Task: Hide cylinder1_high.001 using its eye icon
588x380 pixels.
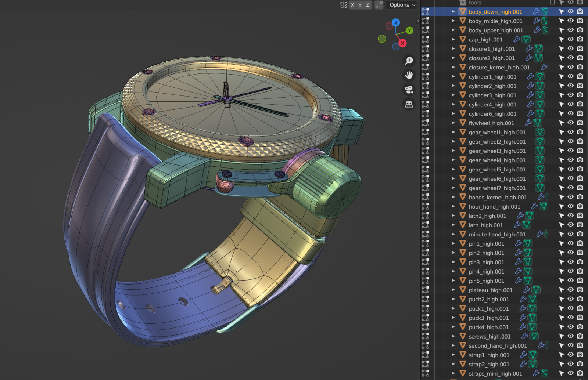Action: click(x=570, y=76)
